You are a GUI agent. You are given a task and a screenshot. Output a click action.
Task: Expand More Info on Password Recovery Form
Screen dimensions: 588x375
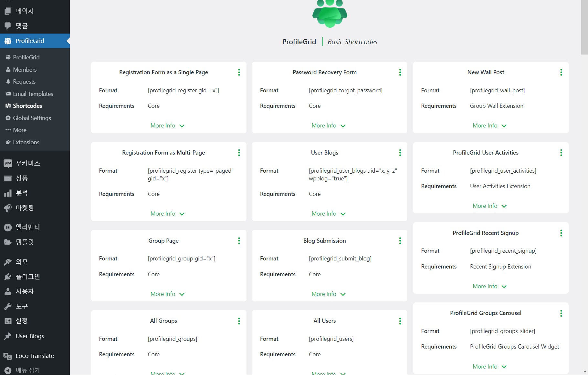click(329, 126)
